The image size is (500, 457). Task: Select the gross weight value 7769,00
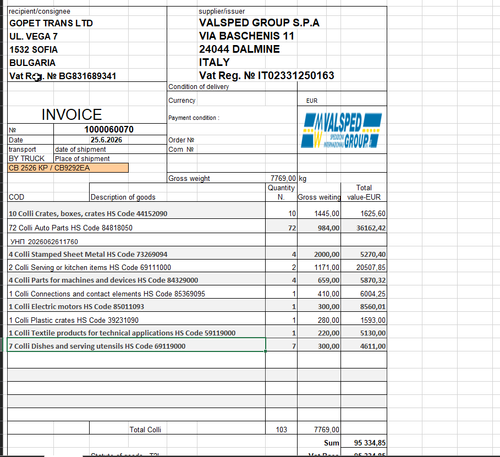[x=283, y=178]
